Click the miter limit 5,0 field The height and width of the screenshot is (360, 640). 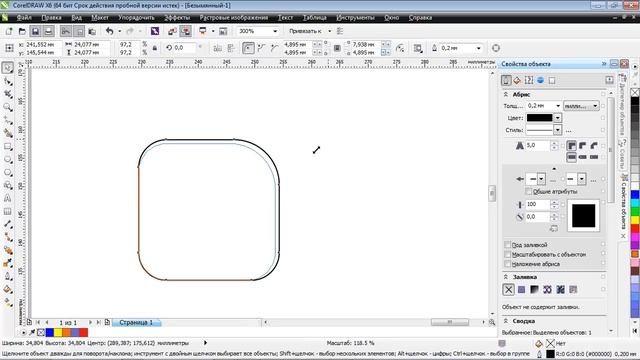tap(538, 145)
